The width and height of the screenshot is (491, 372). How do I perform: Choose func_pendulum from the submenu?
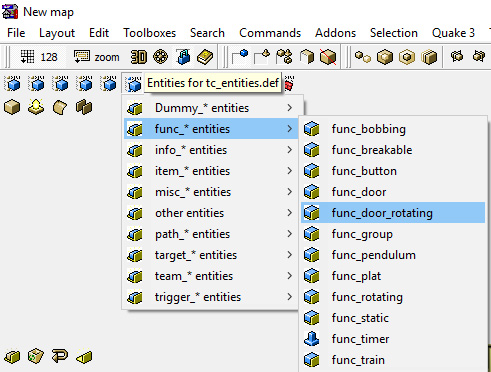point(393,255)
